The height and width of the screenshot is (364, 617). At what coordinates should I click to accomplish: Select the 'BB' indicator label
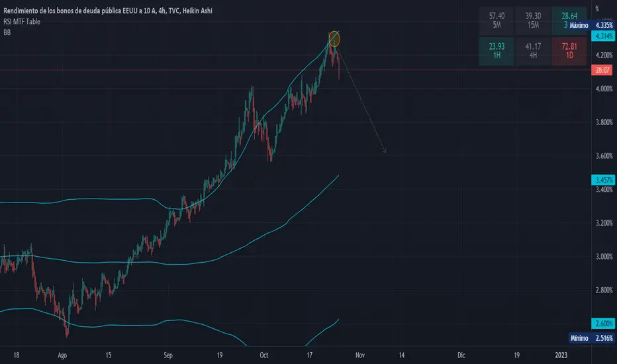(7, 32)
